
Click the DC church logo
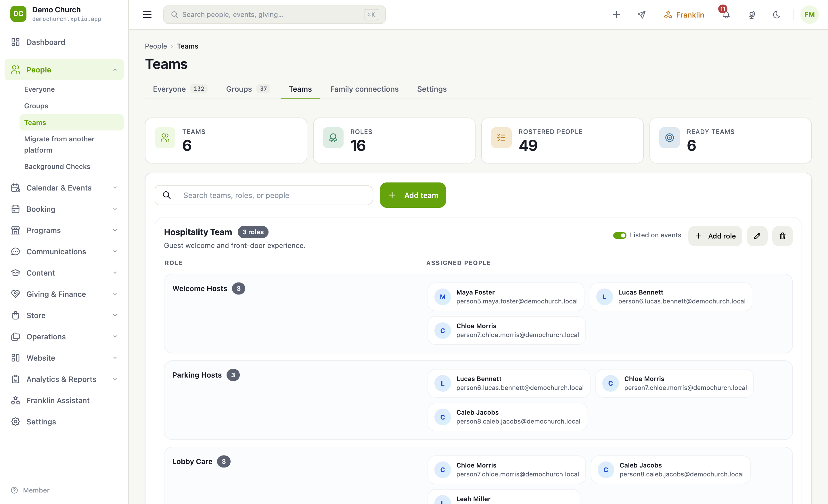(18, 14)
